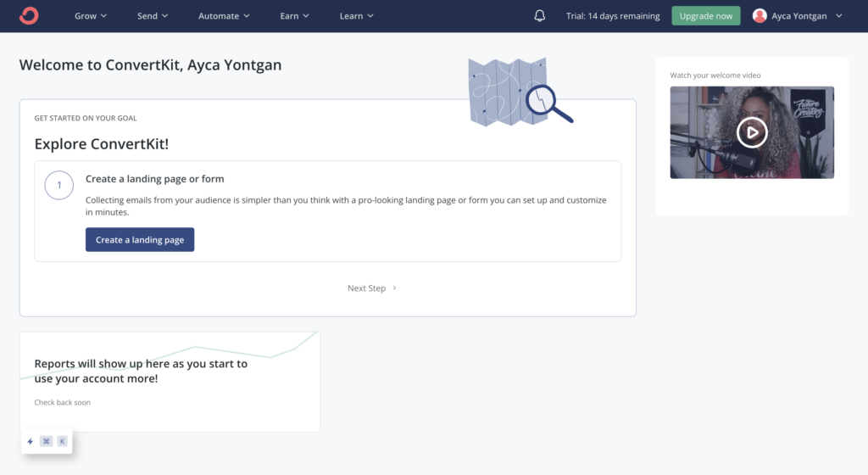
Task: Click the user avatar picture
Action: (759, 15)
